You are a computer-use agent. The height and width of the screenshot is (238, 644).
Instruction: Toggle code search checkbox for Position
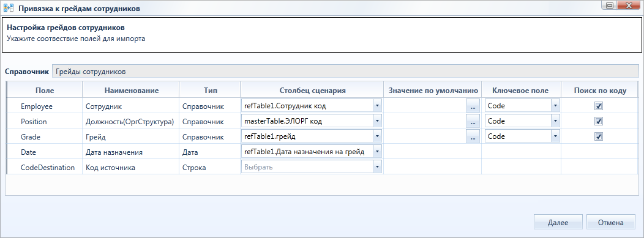pos(599,122)
